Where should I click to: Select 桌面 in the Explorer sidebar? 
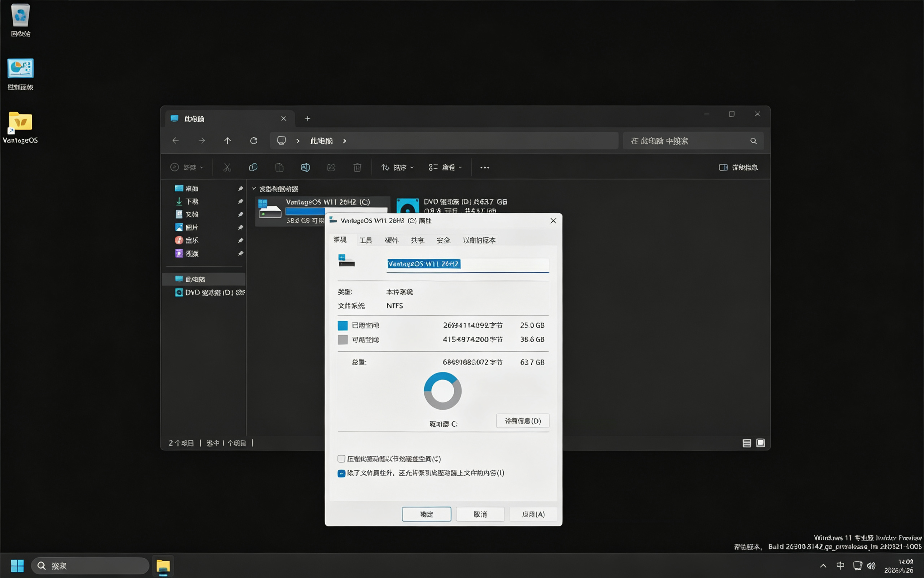point(192,189)
